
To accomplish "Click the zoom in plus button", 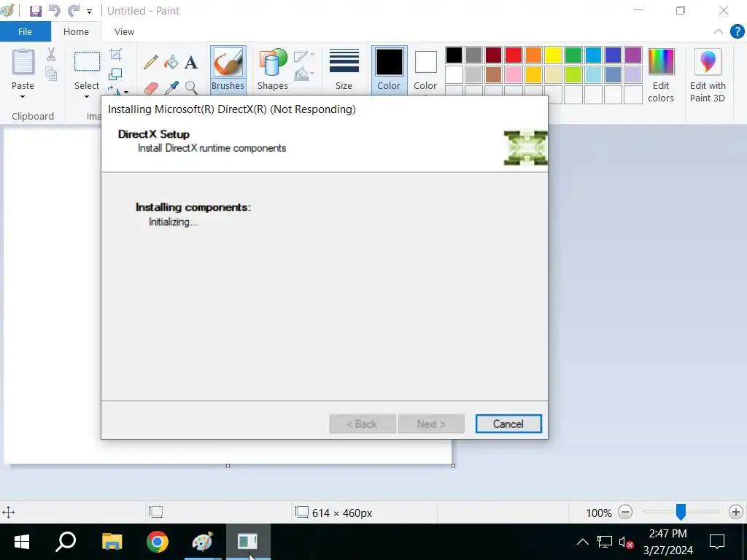I will [735, 513].
